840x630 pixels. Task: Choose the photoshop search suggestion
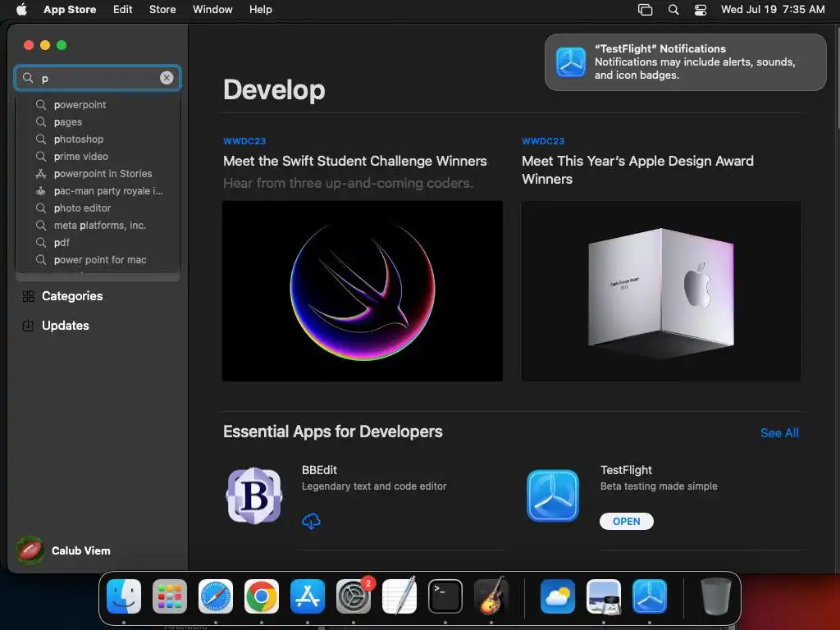click(98, 139)
